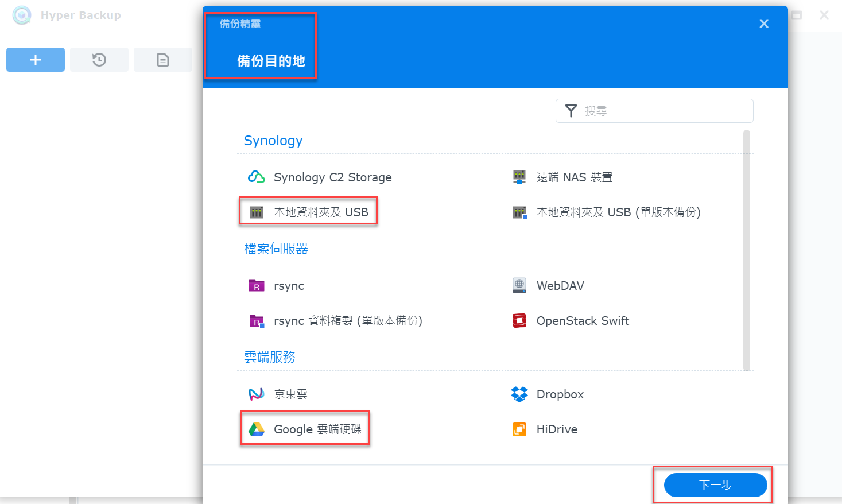Click the purple rsync folder icon
This screenshot has height=504, width=842.
point(257,286)
